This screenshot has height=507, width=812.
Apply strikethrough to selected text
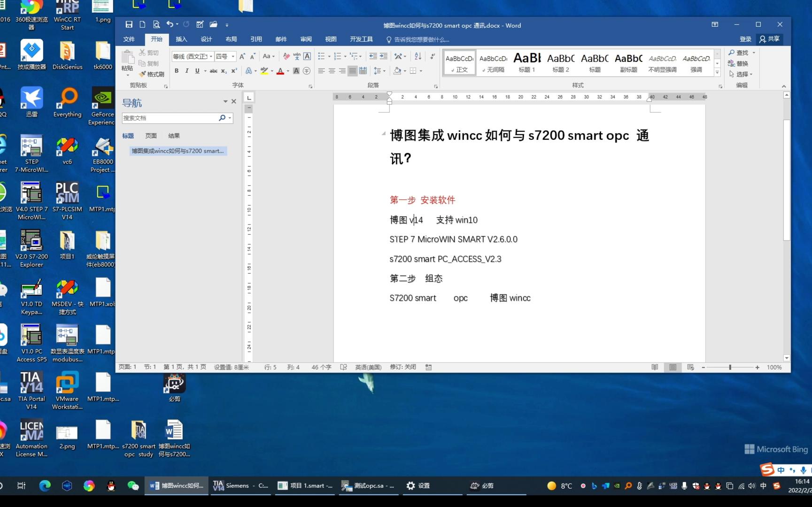coord(213,71)
